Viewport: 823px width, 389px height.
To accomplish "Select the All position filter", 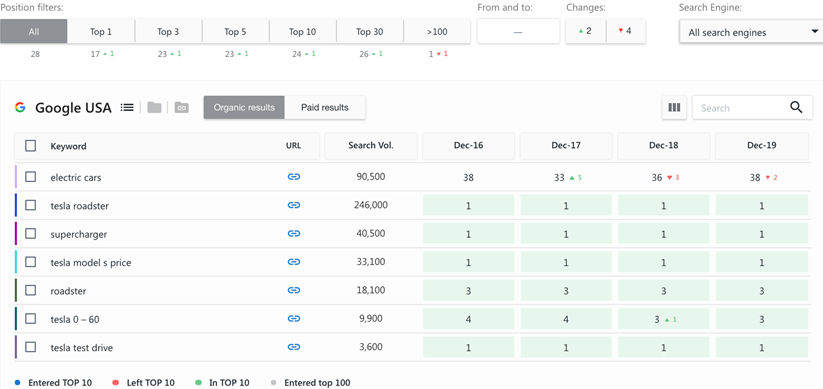I will [x=34, y=31].
